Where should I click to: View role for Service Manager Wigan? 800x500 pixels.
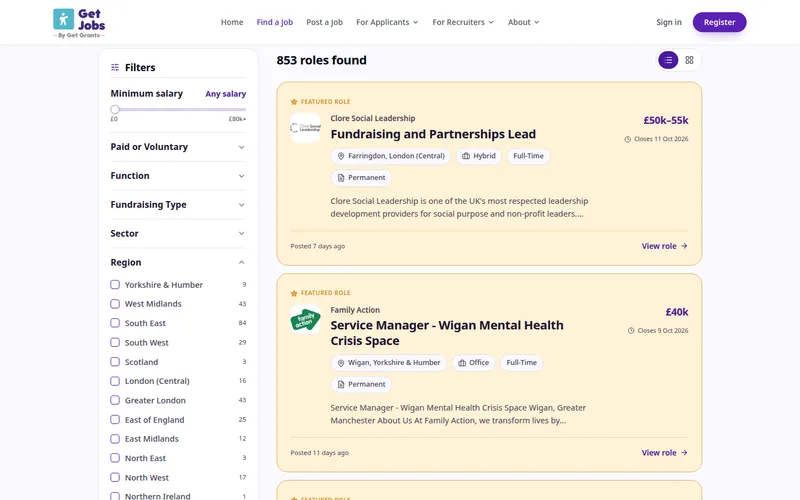click(x=665, y=453)
